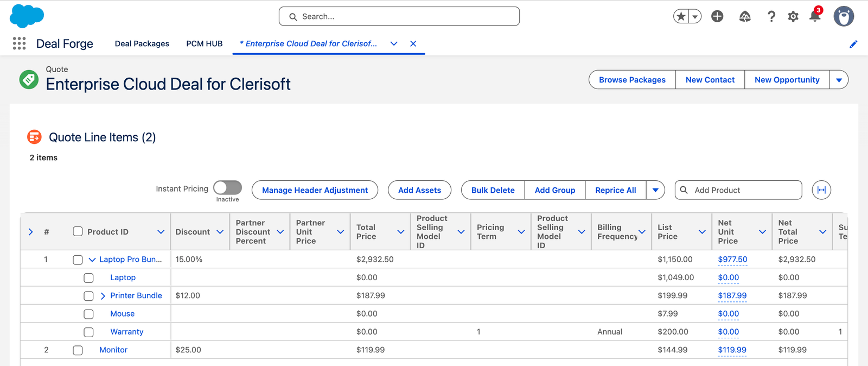The height and width of the screenshot is (366, 868).
Task: Switch to the PCM HUB tab
Action: [x=205, y=43]
